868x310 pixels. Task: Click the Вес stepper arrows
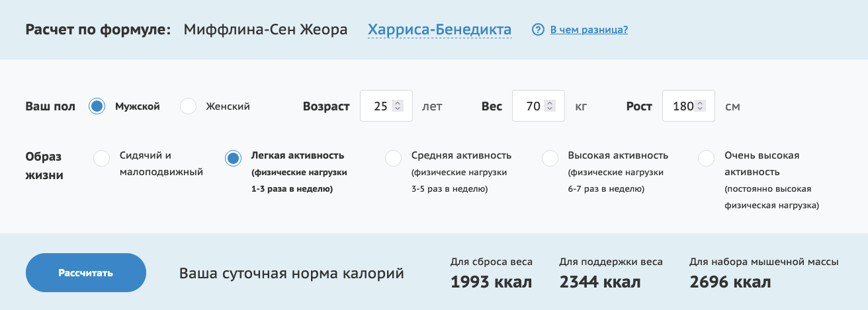pos(549,106)
